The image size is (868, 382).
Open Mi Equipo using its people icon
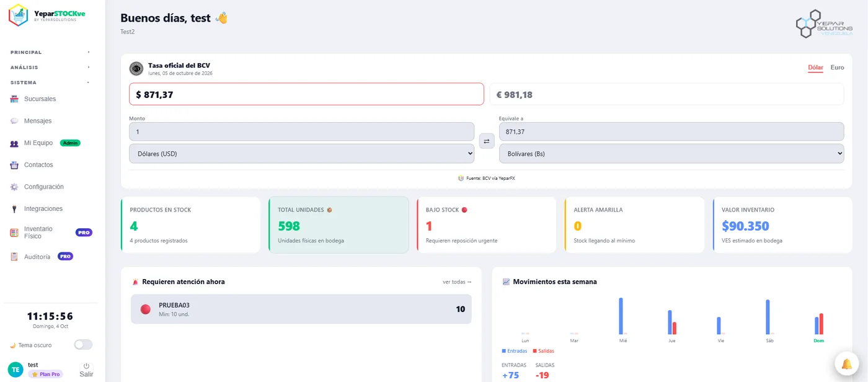14,143
